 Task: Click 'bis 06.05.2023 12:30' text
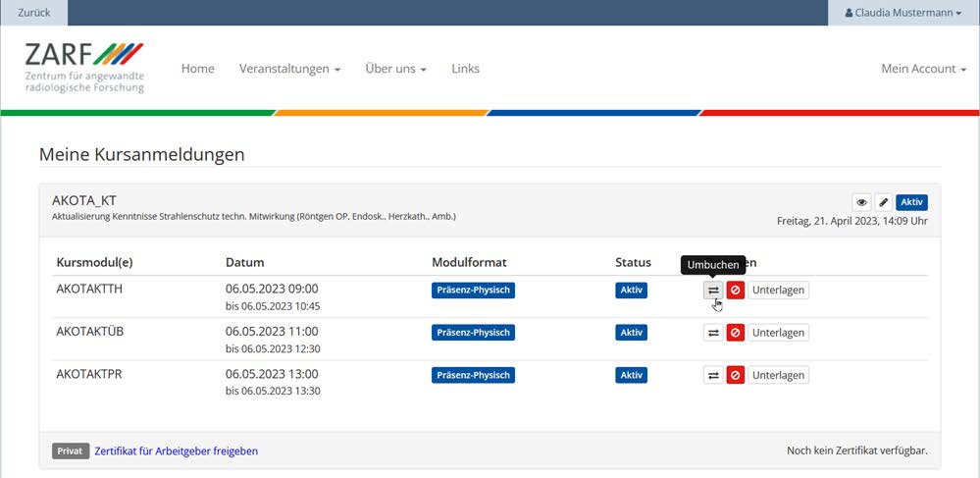pos(273,349)
